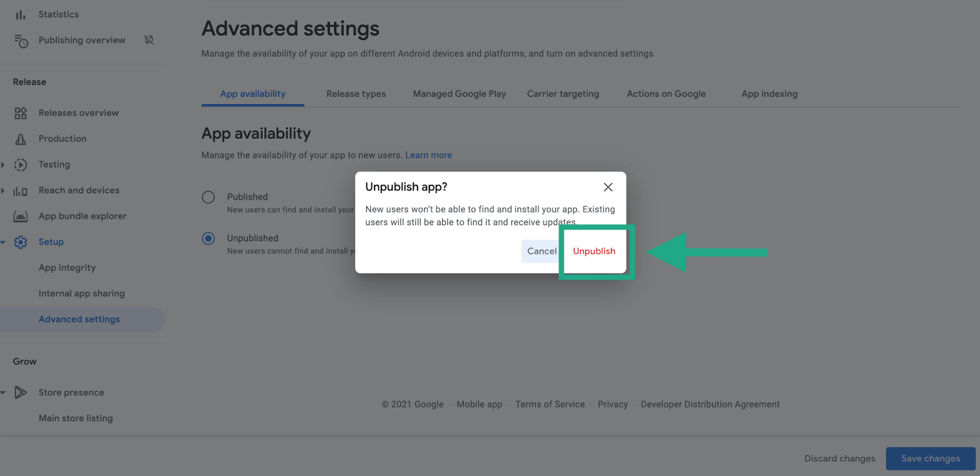The height and width of the screenshot is (476, 980).
Task: Click the Reach and devices chart icon
Action: [20, 191]
